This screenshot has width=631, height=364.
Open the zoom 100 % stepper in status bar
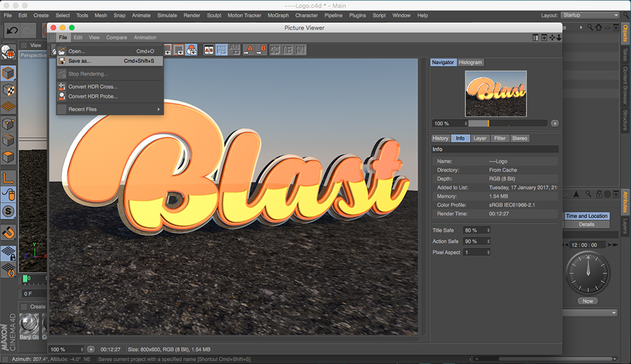click(66, 350)
